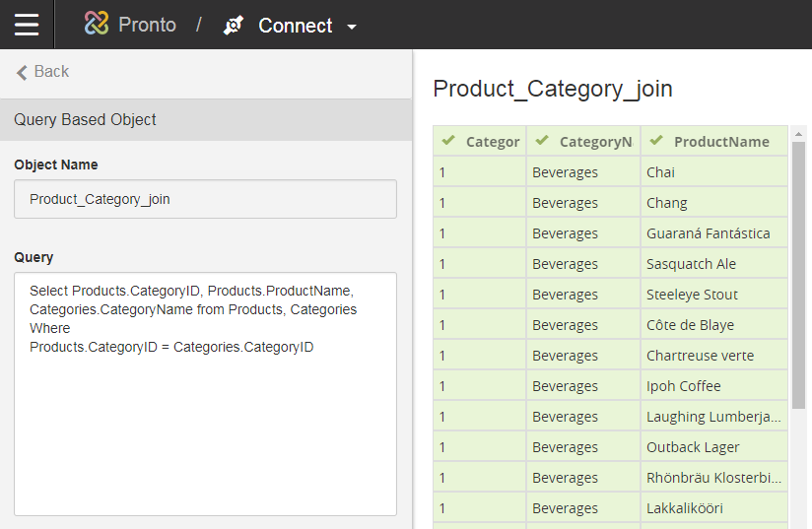Open the hamburger main menu
The width and height of the screenshot is (812, 529).
(x=27, y=25)
